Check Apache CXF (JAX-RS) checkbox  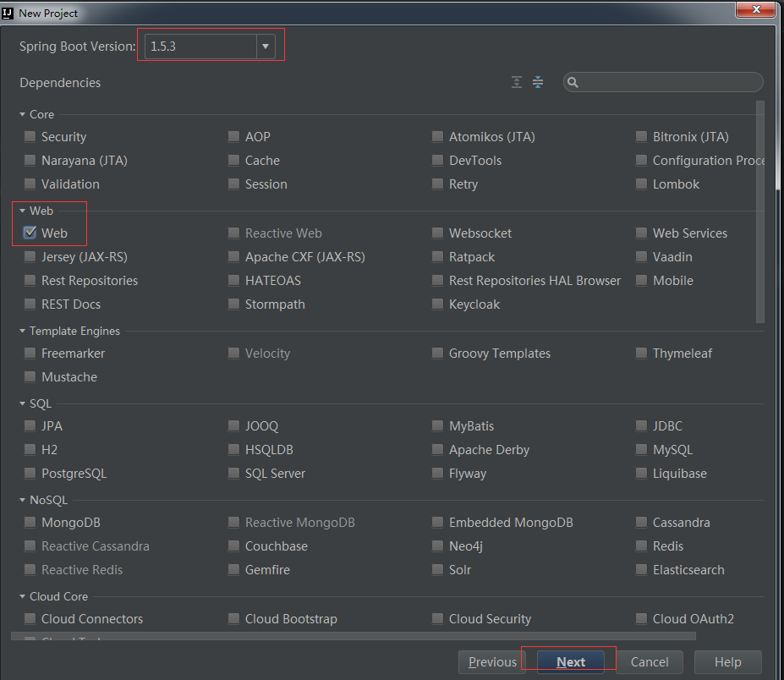pos(233,256)
